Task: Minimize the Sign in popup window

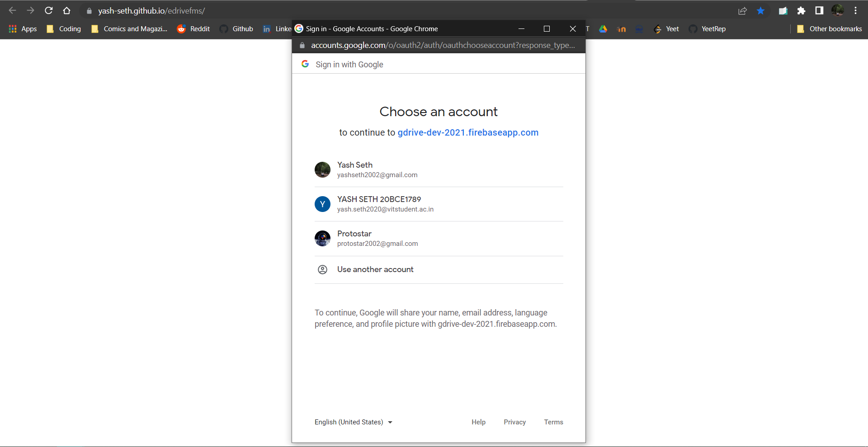Action: [521, 28]
